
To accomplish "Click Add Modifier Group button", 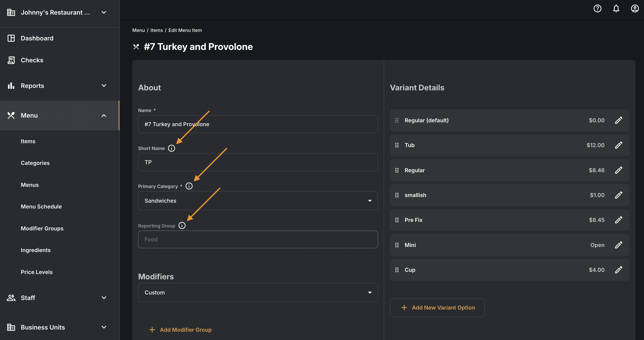I will (x=180, y=330).
